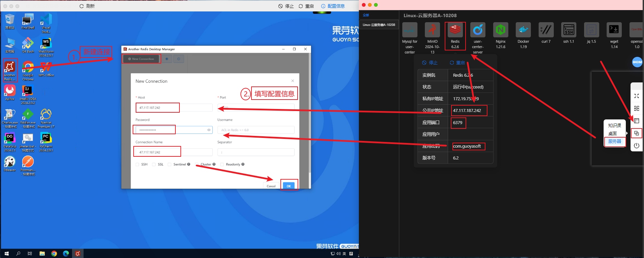
Task: Choose 服务器 from the popup menu
Action: click(614, 141)
